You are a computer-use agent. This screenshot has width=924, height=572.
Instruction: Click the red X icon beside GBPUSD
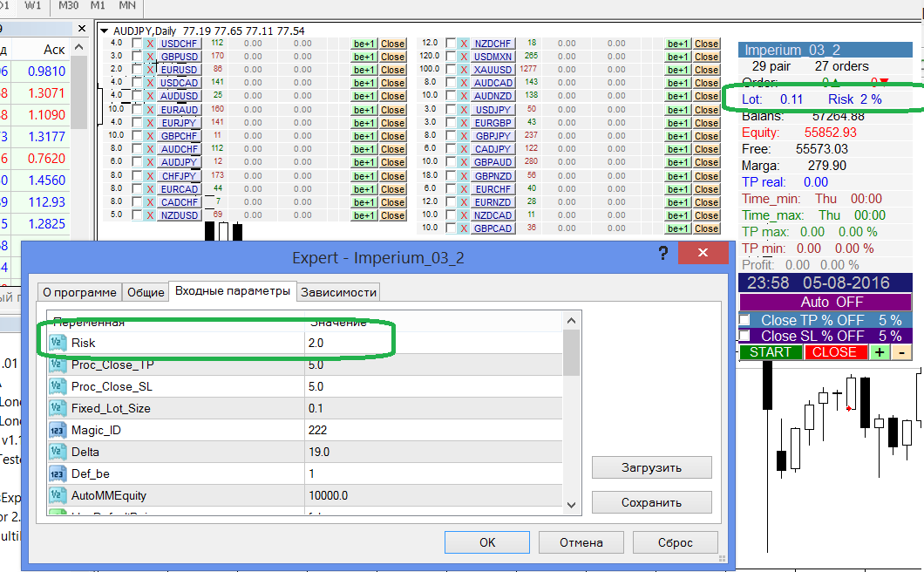tap(150, 57)
